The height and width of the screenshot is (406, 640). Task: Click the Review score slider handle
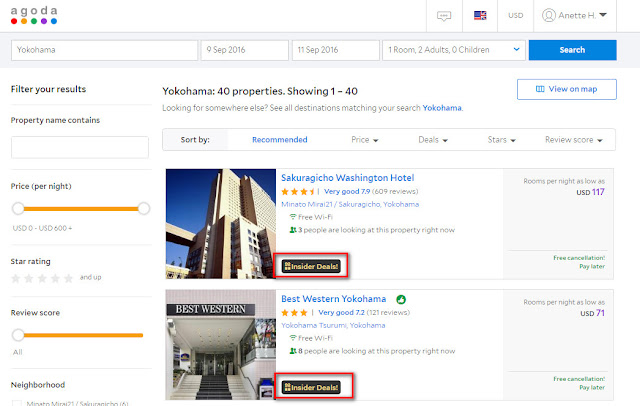18,335
